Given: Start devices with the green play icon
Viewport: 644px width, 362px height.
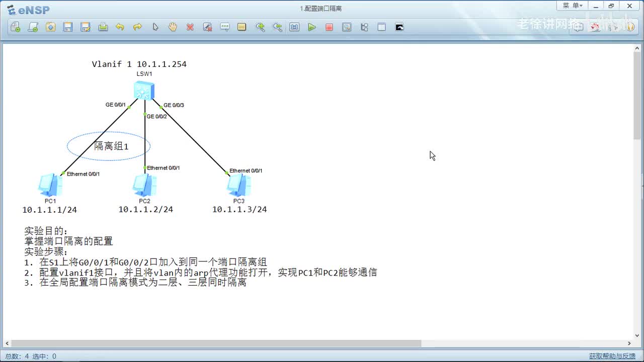Looking at the screenshot, I should [312, 27].
